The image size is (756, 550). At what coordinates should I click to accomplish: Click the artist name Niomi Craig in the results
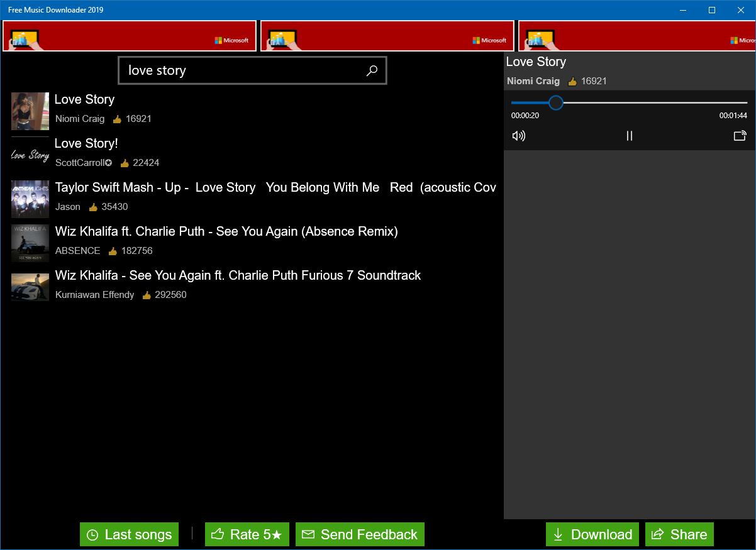point(80,118)
